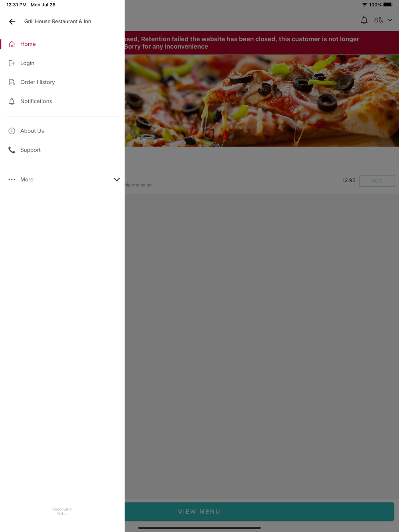Click the Notifications bell icon in the sidebar

[12, 101]
